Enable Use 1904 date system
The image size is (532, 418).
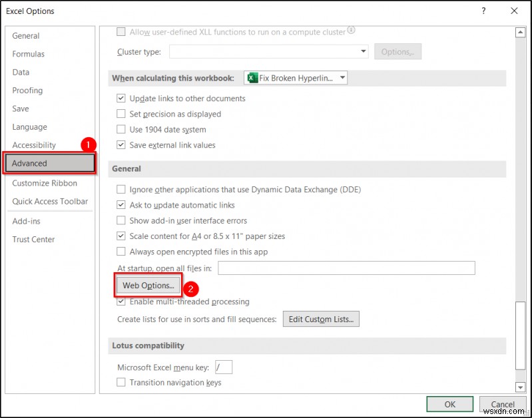121,129
